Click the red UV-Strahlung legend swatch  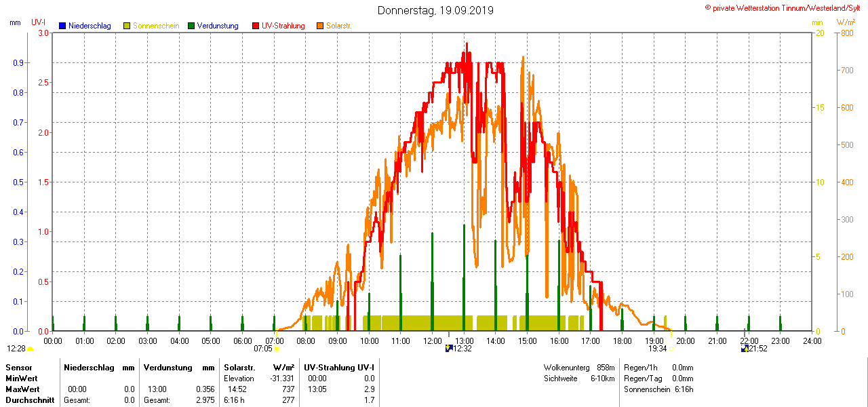tap(256, 26)
